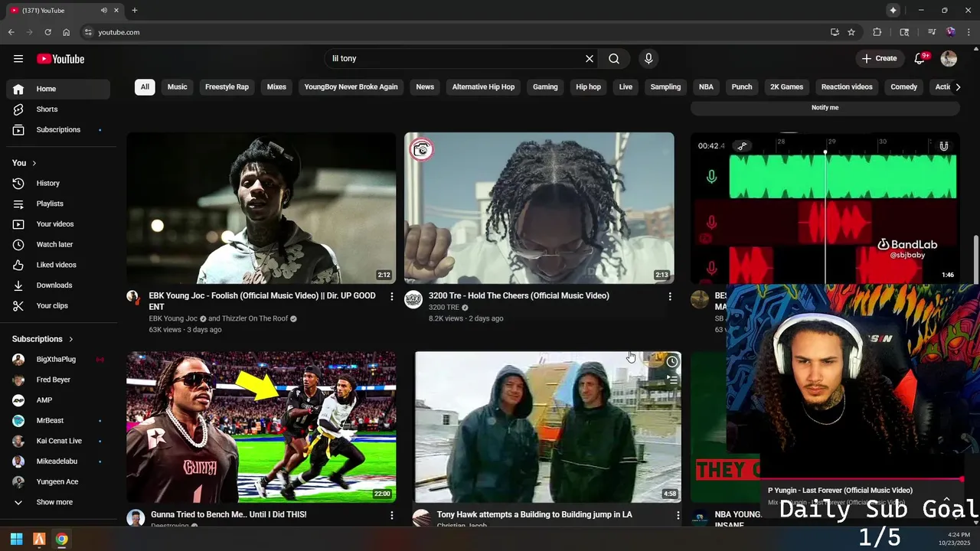
Task: Add Tony Hawk video to queue
Action: (671, 380)
